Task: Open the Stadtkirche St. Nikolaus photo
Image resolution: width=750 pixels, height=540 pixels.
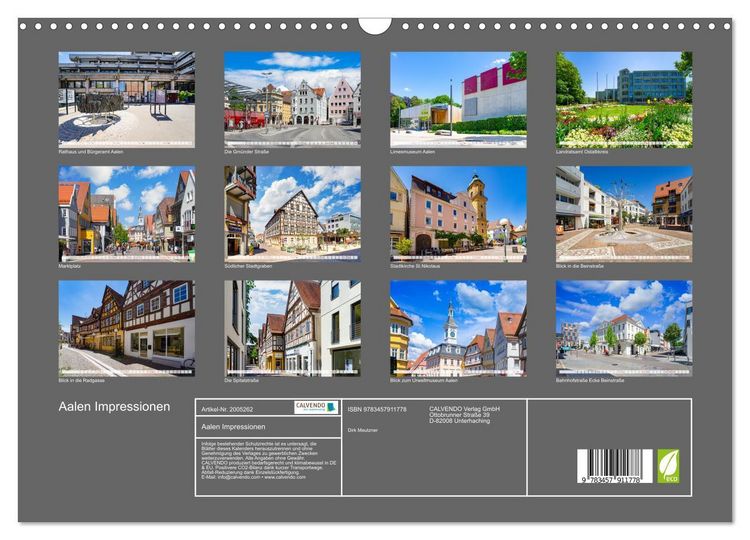Action: [458, 214]
